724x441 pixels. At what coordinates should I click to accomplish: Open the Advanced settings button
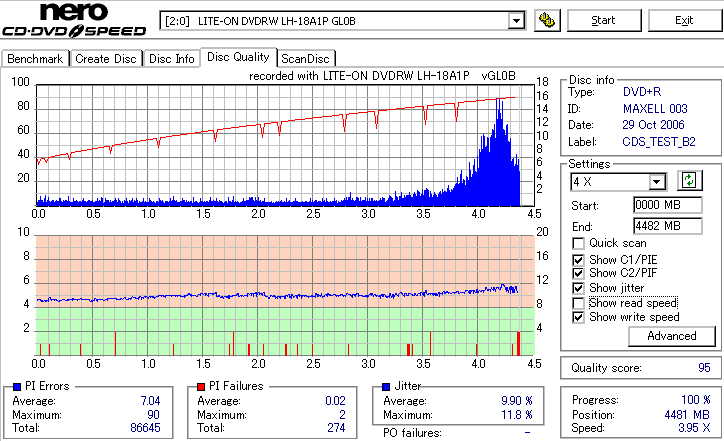(672, 336)
